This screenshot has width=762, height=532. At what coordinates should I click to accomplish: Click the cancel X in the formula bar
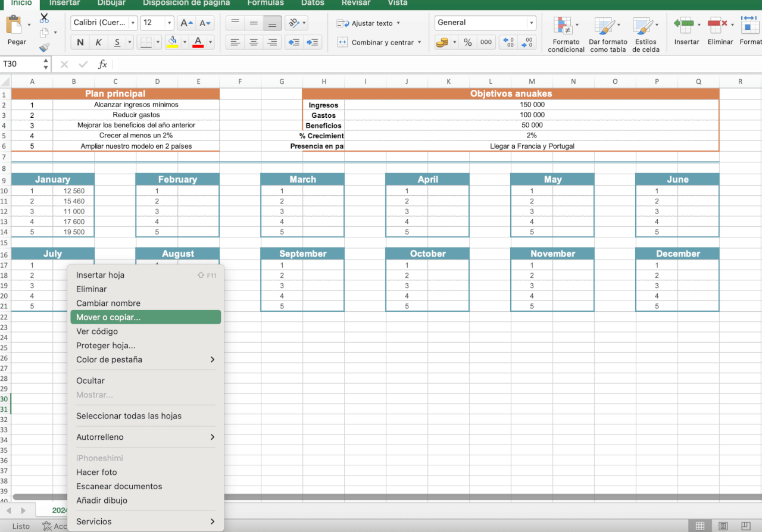(64, 64)
